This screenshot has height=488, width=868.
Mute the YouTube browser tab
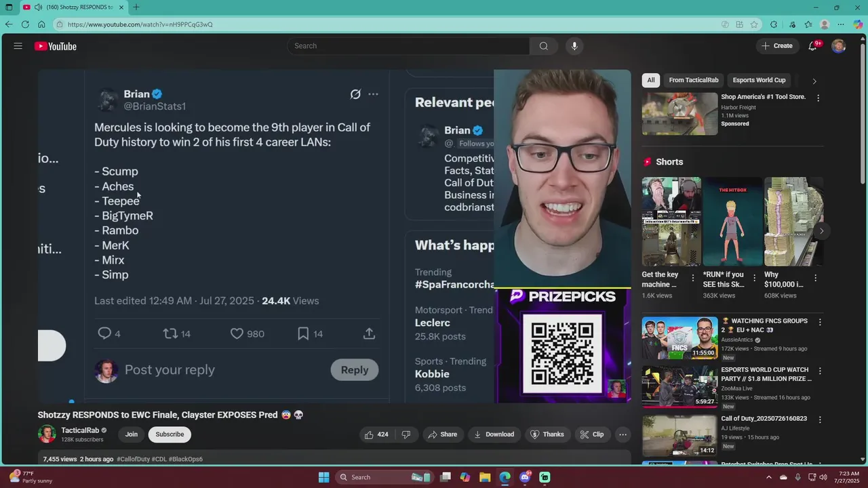click(x=38, y=7)
